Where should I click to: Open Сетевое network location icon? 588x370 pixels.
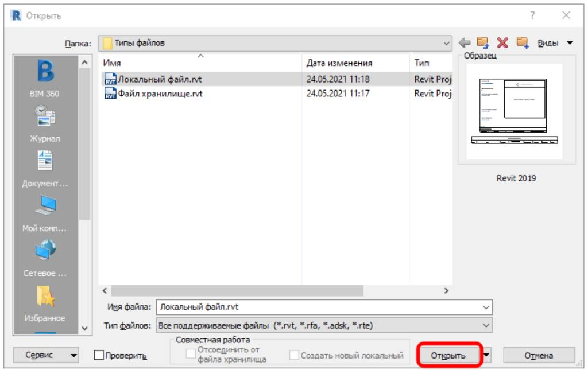pos(45,251)
